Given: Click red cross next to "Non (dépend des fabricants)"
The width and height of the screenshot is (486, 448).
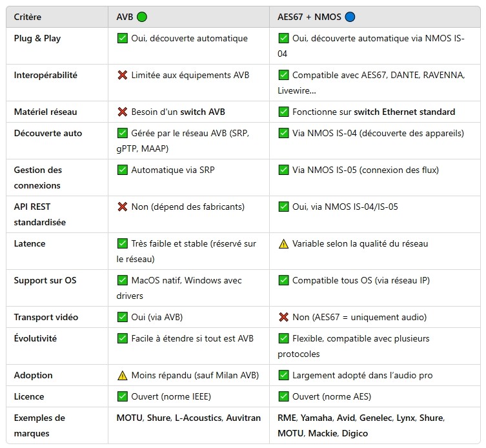Looking at the screenshot, I should click(x=122, y=207).
